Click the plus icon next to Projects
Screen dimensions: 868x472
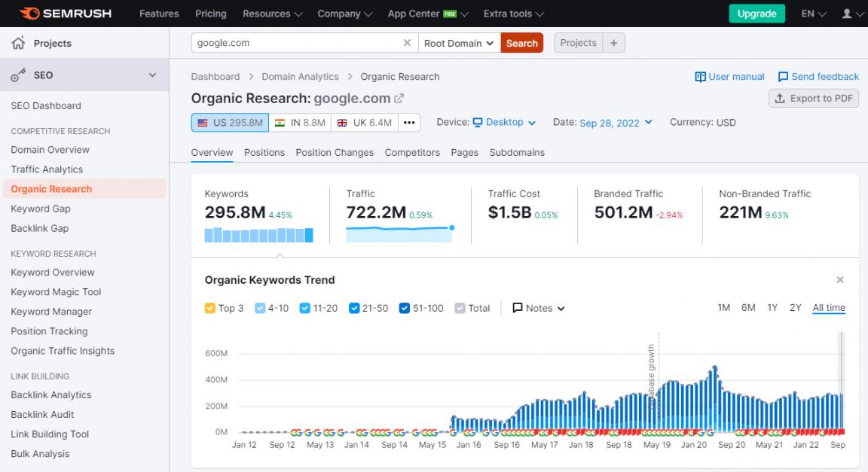point(613,43)
